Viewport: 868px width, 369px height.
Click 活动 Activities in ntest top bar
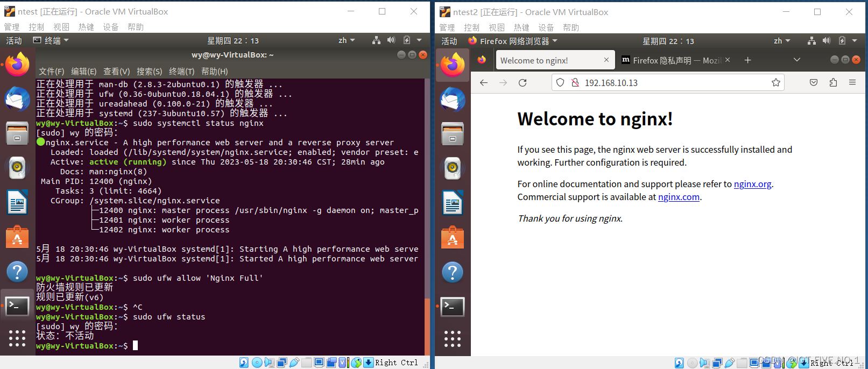(x=14, y=40)
